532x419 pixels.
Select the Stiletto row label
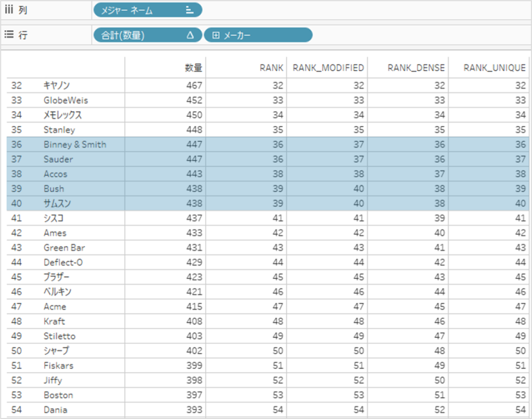[x=59, y=336]
